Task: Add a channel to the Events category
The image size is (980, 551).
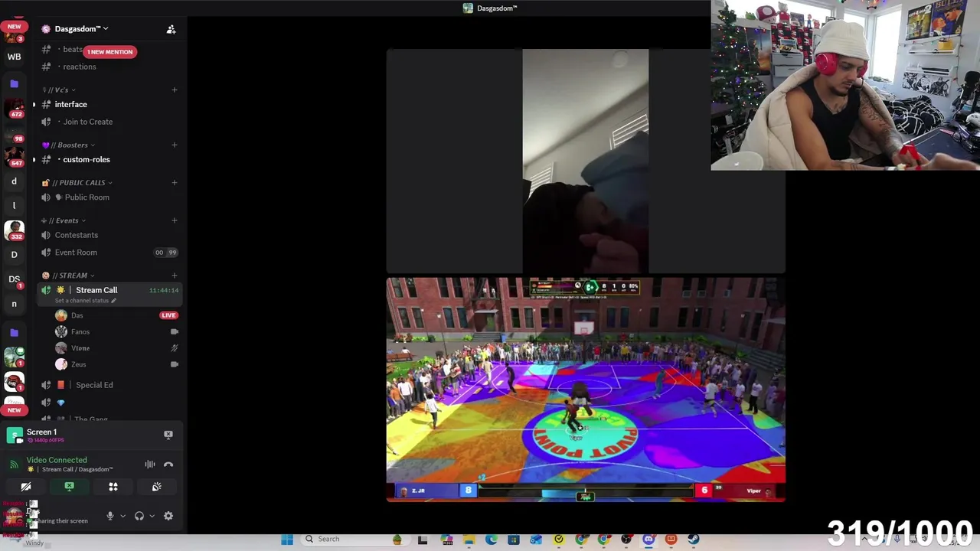Action: pos(174,220)
